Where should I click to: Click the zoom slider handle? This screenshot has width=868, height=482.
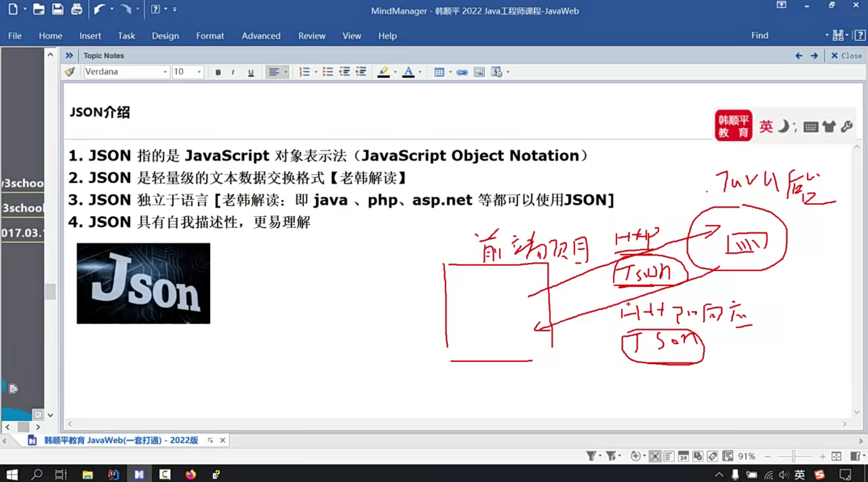[x=793, y=456]
